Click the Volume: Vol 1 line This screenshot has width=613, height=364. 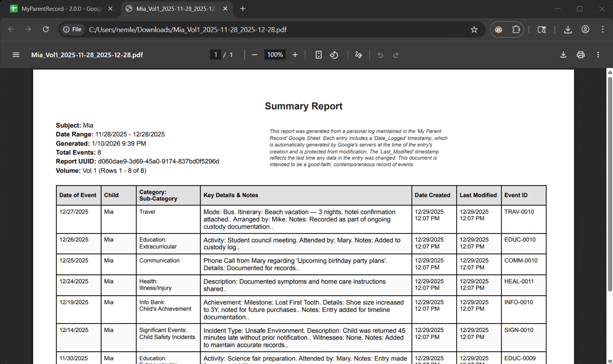101,171
